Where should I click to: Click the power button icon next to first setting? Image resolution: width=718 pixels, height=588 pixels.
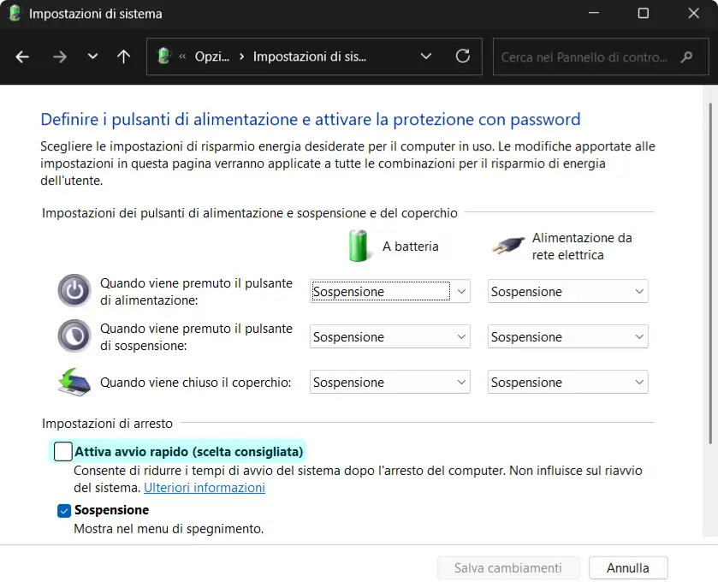74,291
